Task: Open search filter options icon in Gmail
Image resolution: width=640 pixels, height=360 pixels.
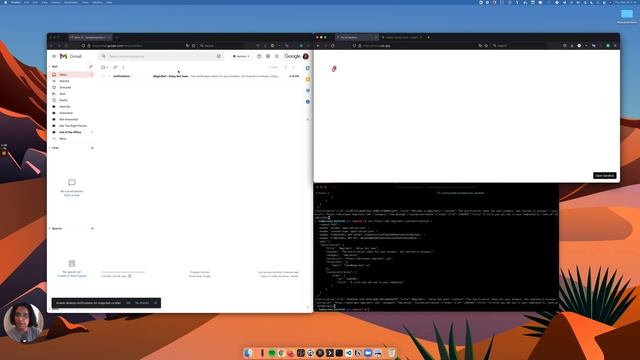Action: [219, 56]
